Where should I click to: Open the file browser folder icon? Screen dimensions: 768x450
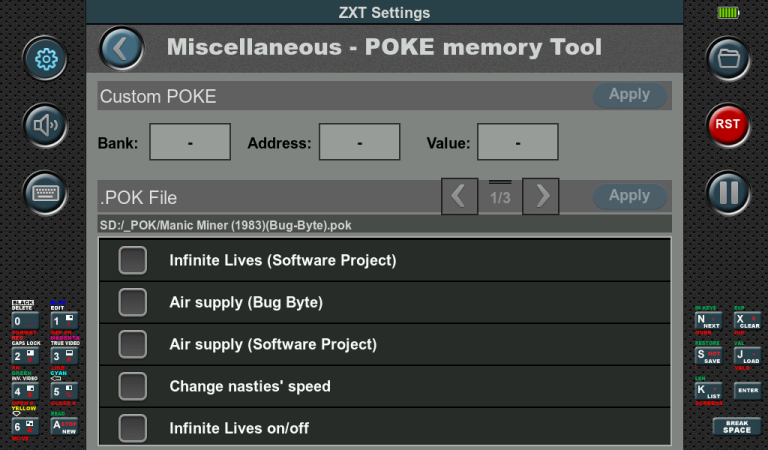(728, 59)
